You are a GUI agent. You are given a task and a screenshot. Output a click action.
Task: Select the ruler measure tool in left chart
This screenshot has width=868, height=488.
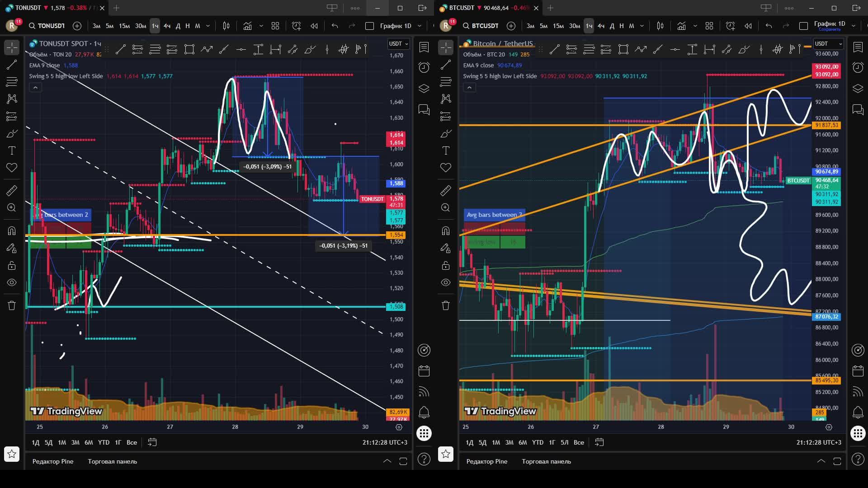coord(12,191)
